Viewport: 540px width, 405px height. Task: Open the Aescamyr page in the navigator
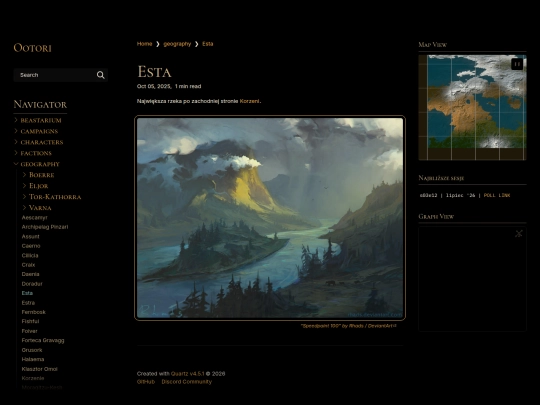click(x=34, y=218)
